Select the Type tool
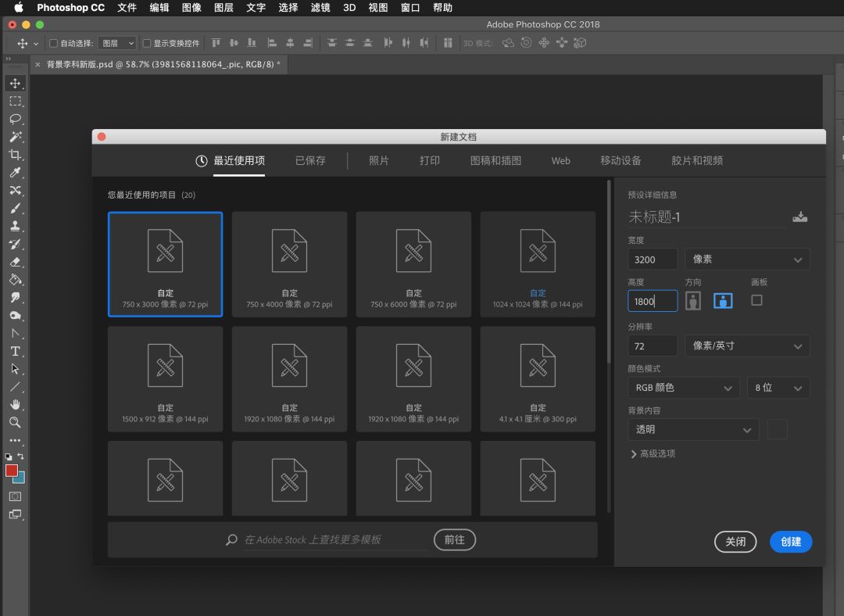Screen dimensions: 844x616 click(15, 351)
